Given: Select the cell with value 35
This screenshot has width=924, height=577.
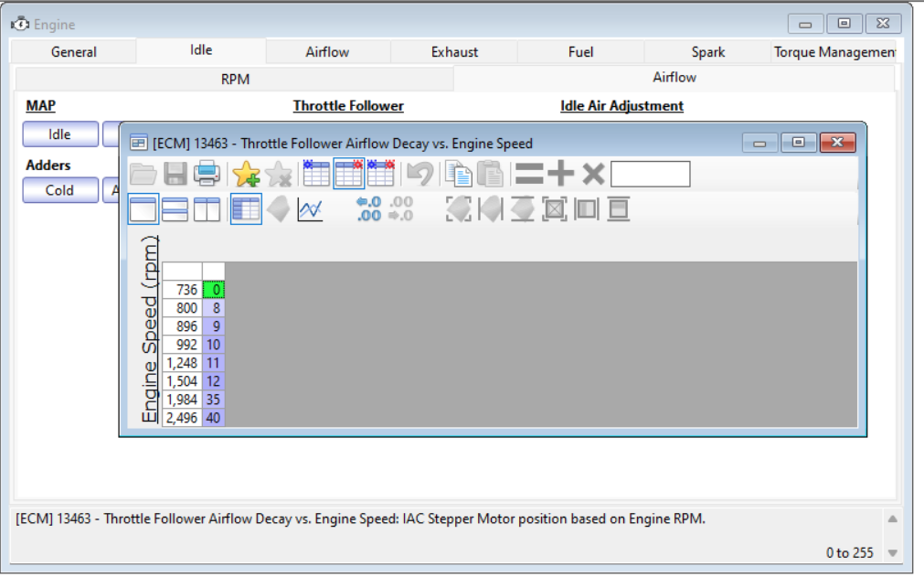Looking at the screenshot, I should tap(214, 400).
